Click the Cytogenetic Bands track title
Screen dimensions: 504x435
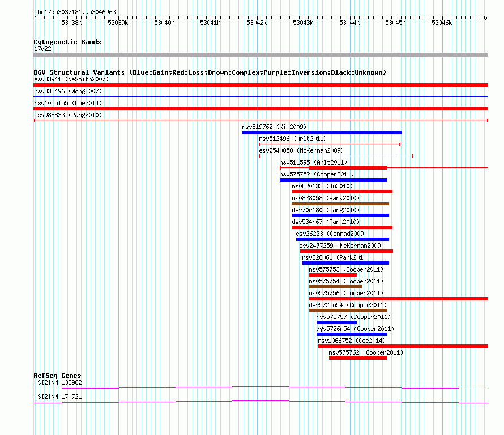(x=67, y=42)
